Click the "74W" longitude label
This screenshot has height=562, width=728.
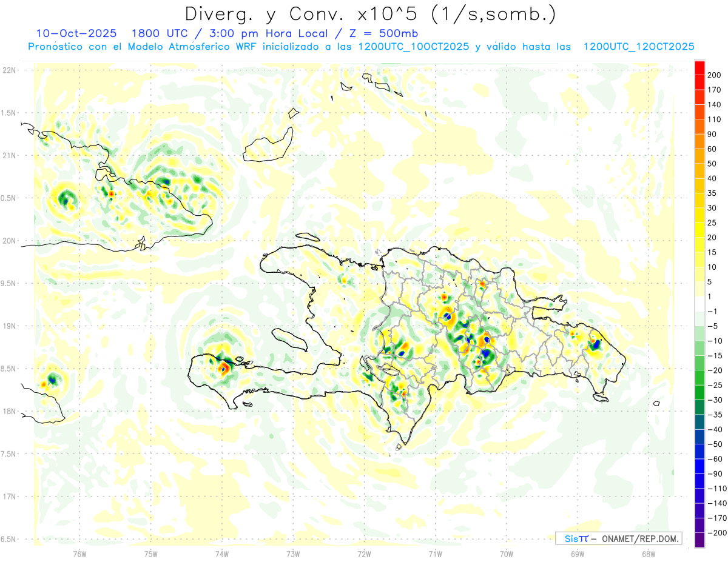(222, 554)
